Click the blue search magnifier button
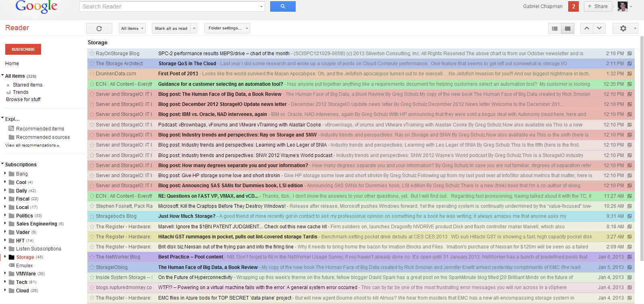 [x=283, y=6]
